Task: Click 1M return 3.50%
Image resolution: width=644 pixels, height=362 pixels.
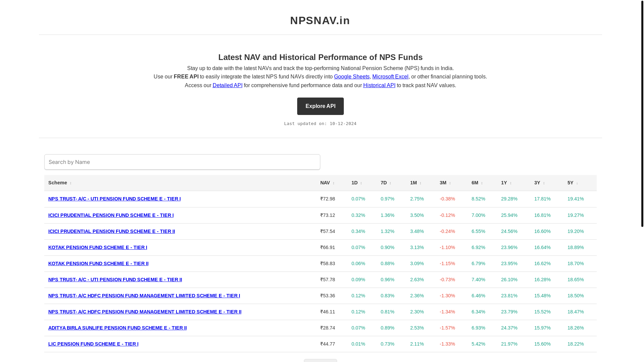Action: (x=417, y=215)
